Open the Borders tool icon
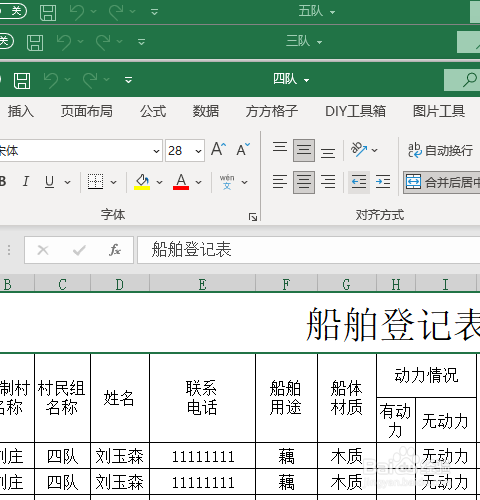 (95, 182)
